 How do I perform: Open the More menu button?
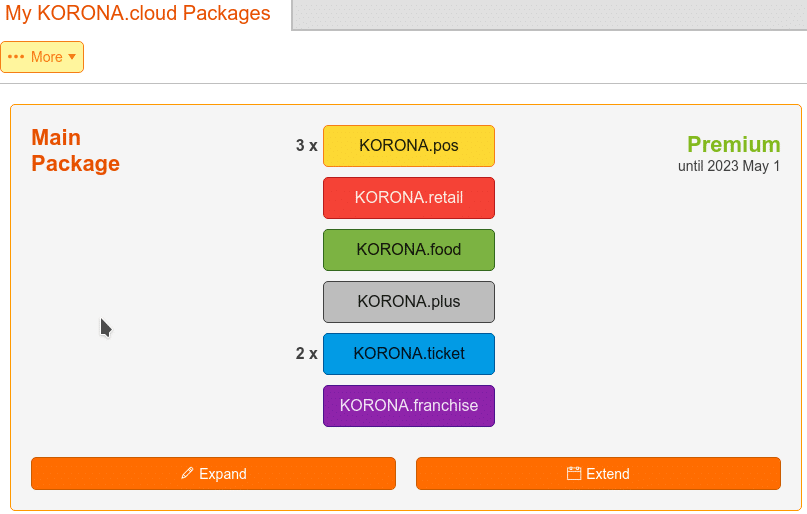42,57
